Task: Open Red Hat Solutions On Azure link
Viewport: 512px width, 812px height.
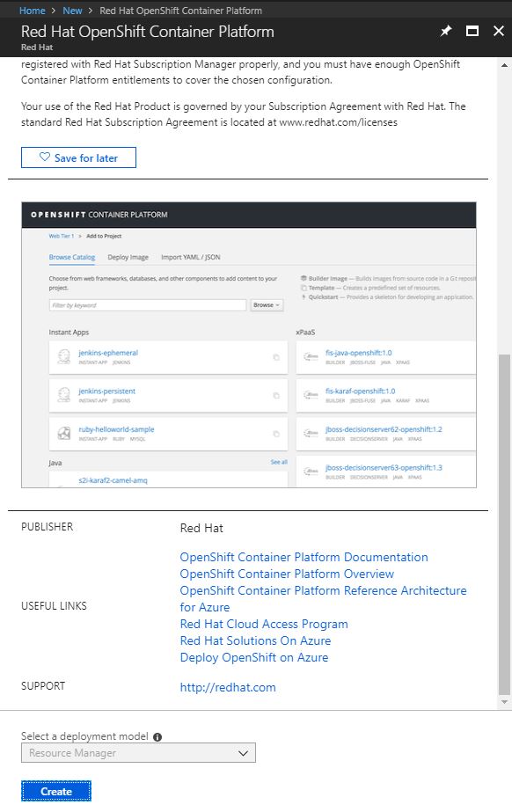Action: pyautogui.click(x=255, y=640)
